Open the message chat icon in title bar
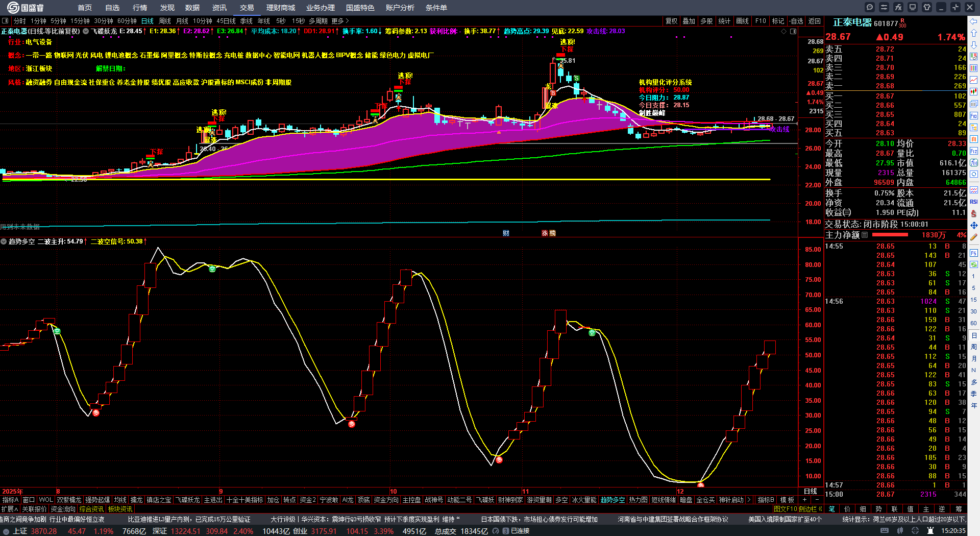 pos(870,7)
